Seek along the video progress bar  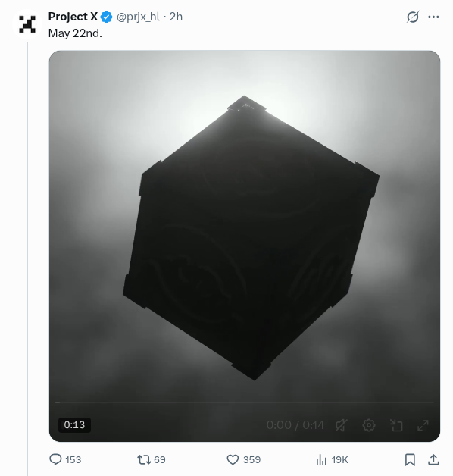pos(245,402)
